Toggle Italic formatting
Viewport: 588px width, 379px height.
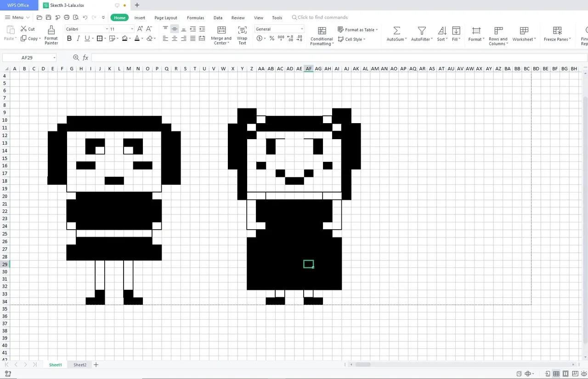(x=78, y=39)
